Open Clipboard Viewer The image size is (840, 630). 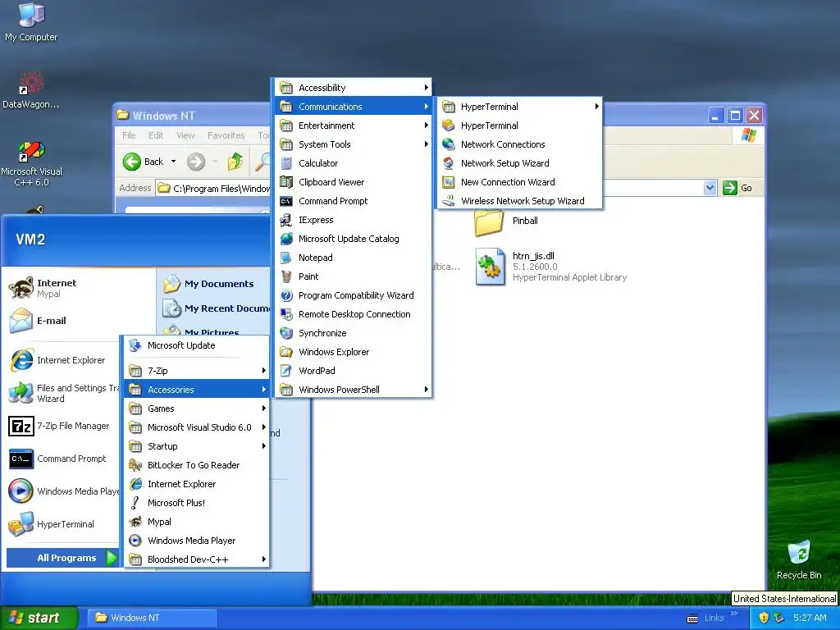point(353,181)
